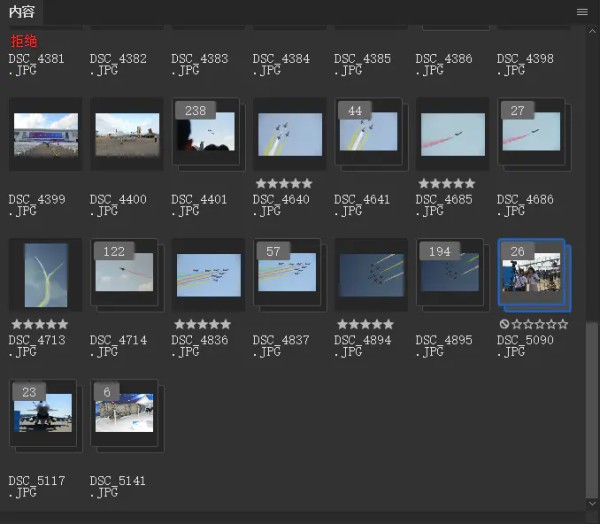Image resolution: width=600 pixels, height=524 pixels.
Task: Set rating with empty stars under DSC_5090.JPG
Action: point(540,325)
